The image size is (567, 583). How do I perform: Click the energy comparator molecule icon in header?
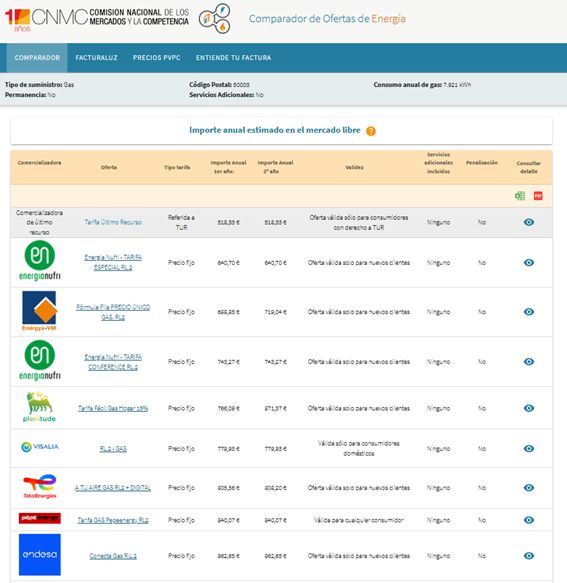tap(215, 19)
